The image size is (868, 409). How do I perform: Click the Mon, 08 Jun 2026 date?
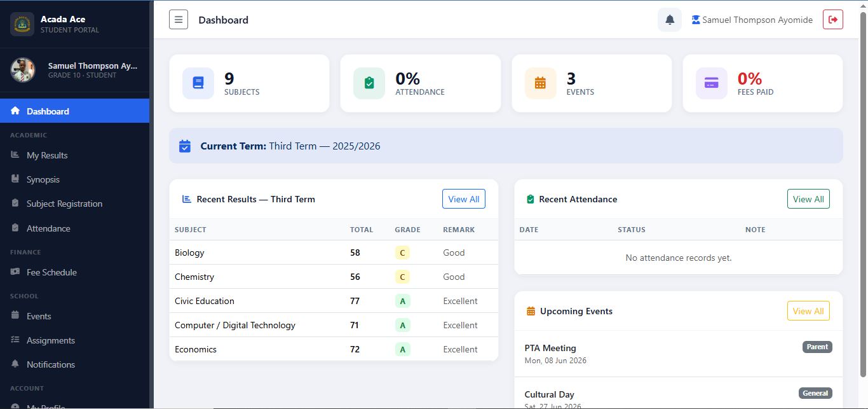tap(555, 361)
